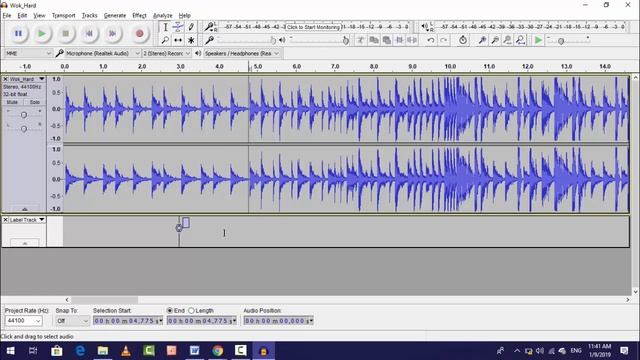640x360 pixels.
Task: Open the Effect menu
Action: 139,16
